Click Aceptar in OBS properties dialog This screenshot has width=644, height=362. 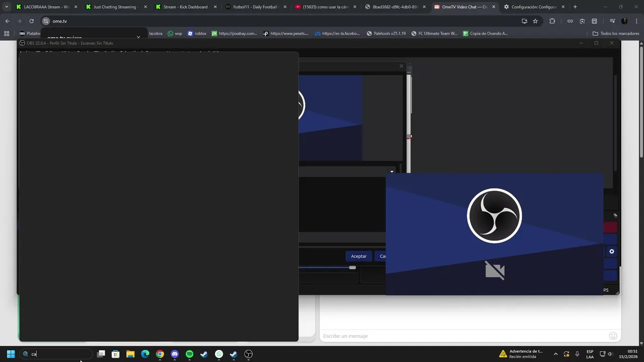click(359, 256)
